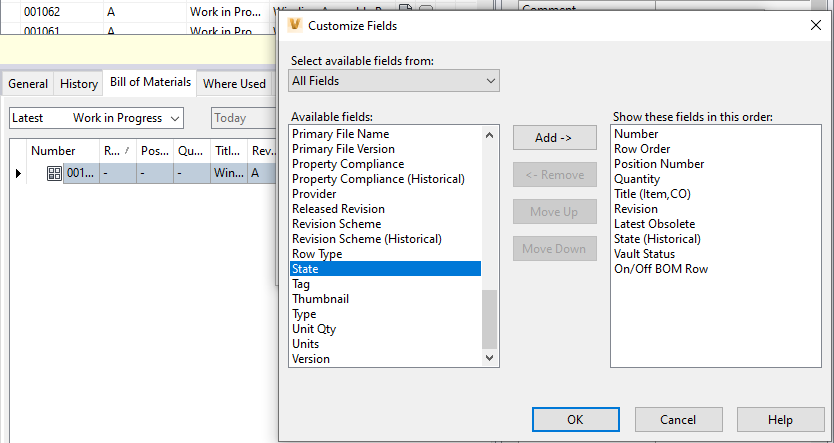Switch to the General tab
This screenshot has height=443, width=834.
coord(28,84)
